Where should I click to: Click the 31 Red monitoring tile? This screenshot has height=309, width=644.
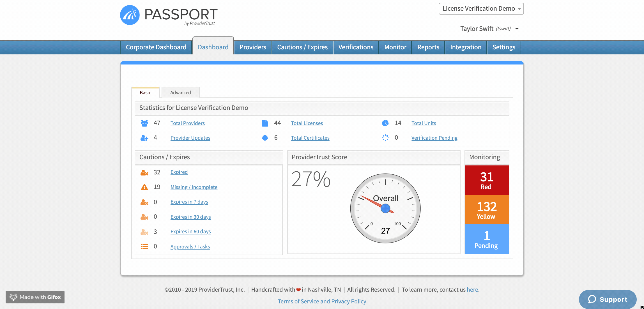click(487, 180)
